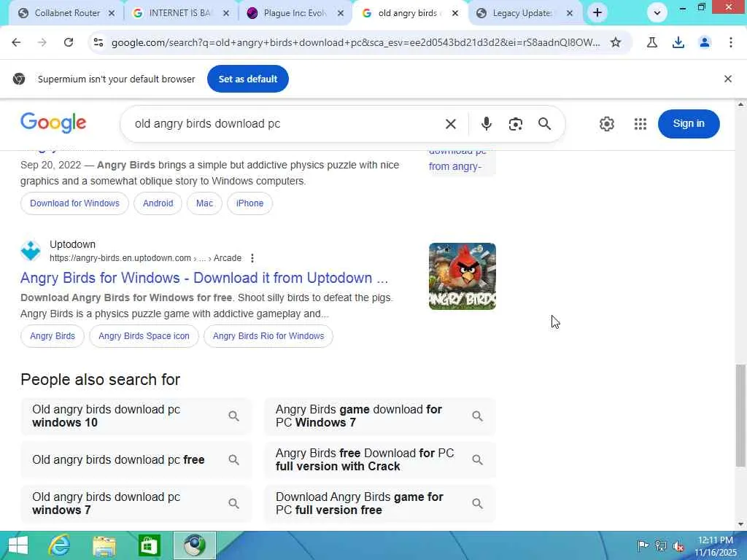
Task: Close the Collabnet Router tab
Action: [112, 13]
